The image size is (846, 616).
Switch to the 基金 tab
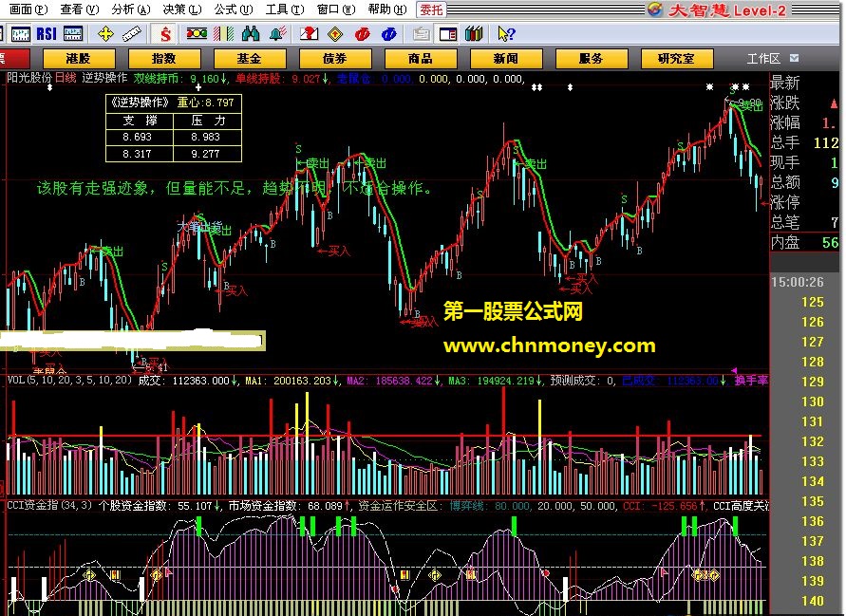[x=250, y=58]
